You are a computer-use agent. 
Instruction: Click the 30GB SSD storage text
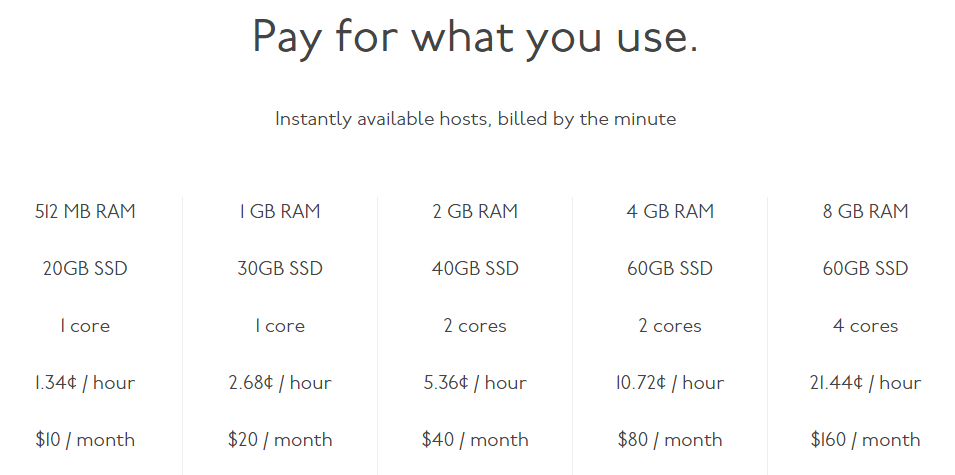pyautogui.click(x=280, y=269)
